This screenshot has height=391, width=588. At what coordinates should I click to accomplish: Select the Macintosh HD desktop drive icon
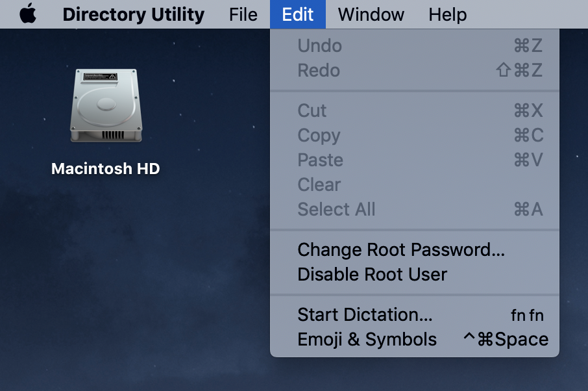[106, 105]
